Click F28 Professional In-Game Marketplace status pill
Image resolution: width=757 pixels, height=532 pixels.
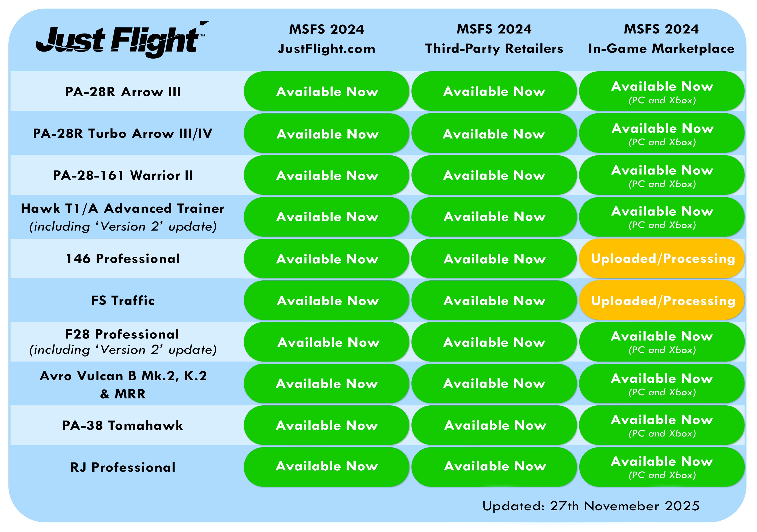[662, 342]
